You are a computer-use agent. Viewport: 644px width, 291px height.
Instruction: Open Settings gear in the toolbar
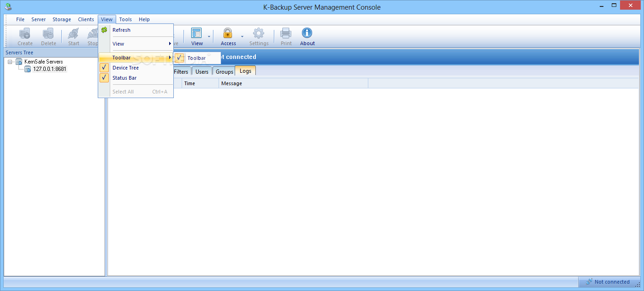tap(259, 33)
